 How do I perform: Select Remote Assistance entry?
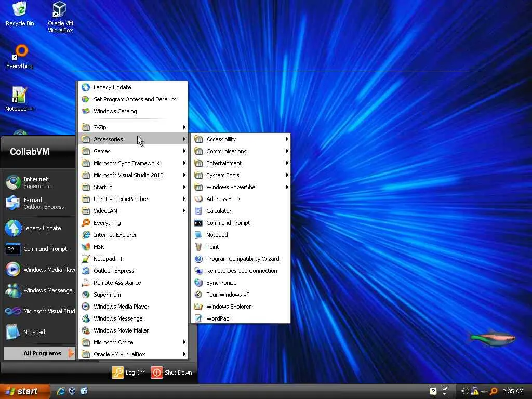click(x=133, y=283)
